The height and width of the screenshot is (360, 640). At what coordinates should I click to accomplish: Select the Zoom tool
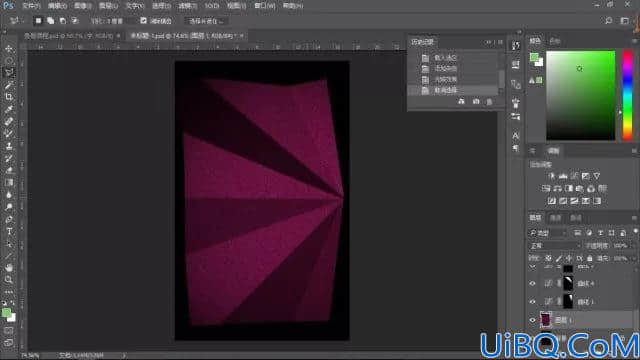pyautogui.click(x=9, y=280)
